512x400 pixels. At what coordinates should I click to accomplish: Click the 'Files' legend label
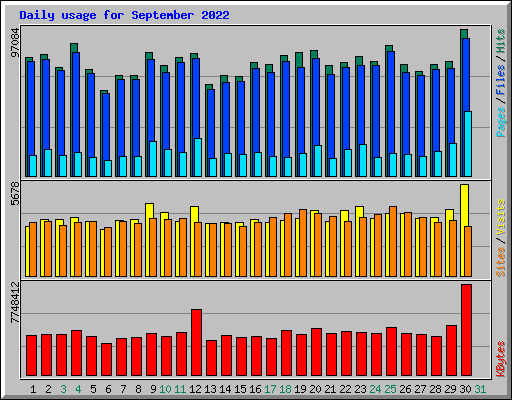click(501, 80)
